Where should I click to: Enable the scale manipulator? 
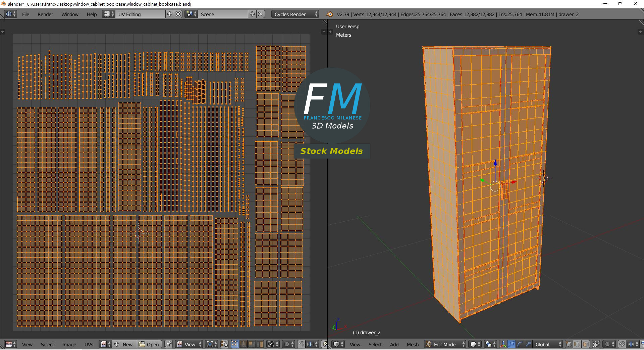click(x=528, y=344)
